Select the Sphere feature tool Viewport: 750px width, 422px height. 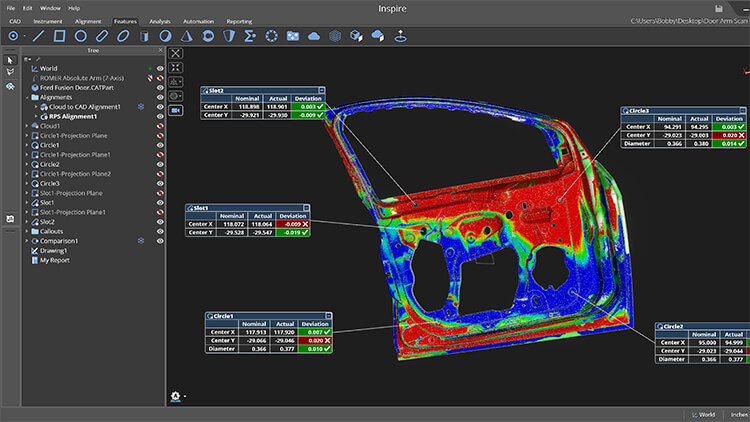[x=165, y=36]
